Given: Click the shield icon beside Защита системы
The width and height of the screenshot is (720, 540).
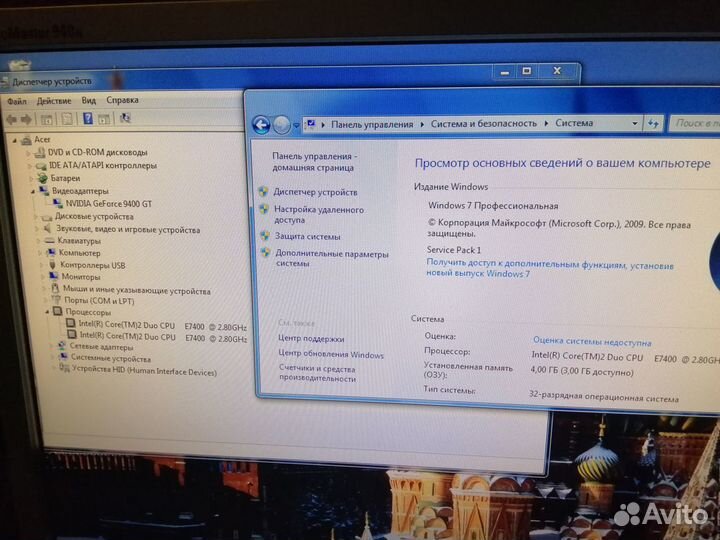Looking at the screenshot, I should (x=263, y=237).
